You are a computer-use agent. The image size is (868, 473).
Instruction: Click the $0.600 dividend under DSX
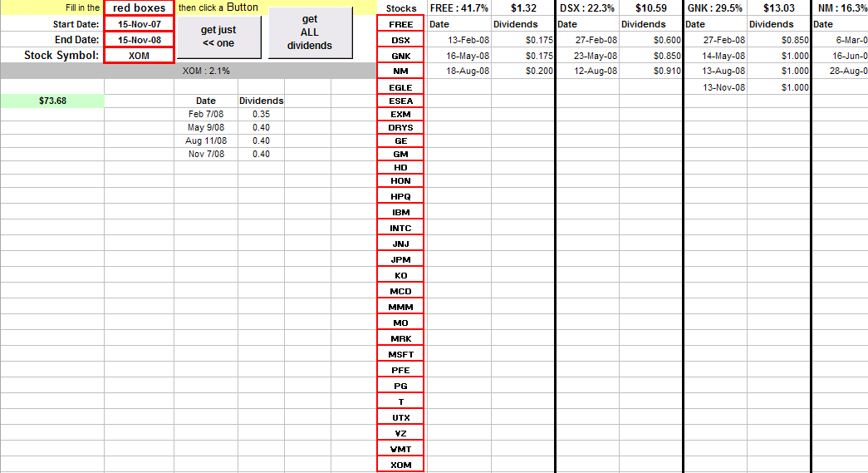[650, 40]
